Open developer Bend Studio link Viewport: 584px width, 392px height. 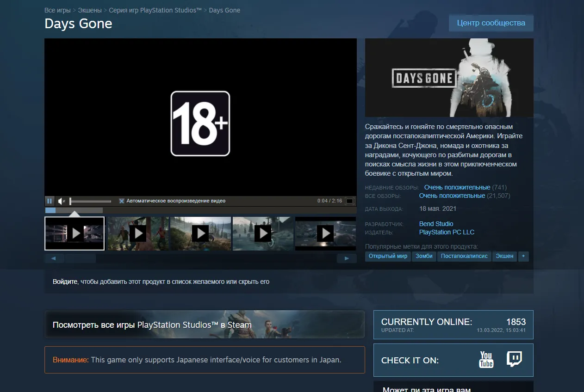tap(436, 224)
